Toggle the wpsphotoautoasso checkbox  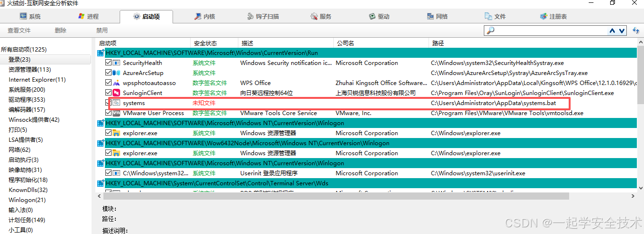click(x=108, y=83)
